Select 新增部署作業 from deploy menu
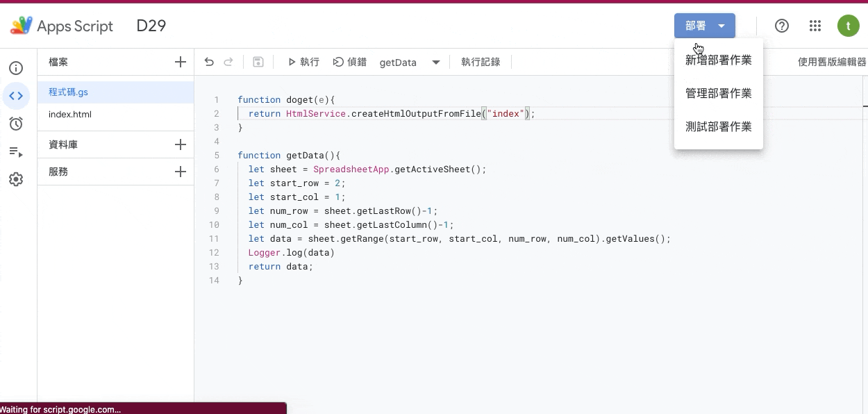Viewport: 868px width, 414px height. 718,60
